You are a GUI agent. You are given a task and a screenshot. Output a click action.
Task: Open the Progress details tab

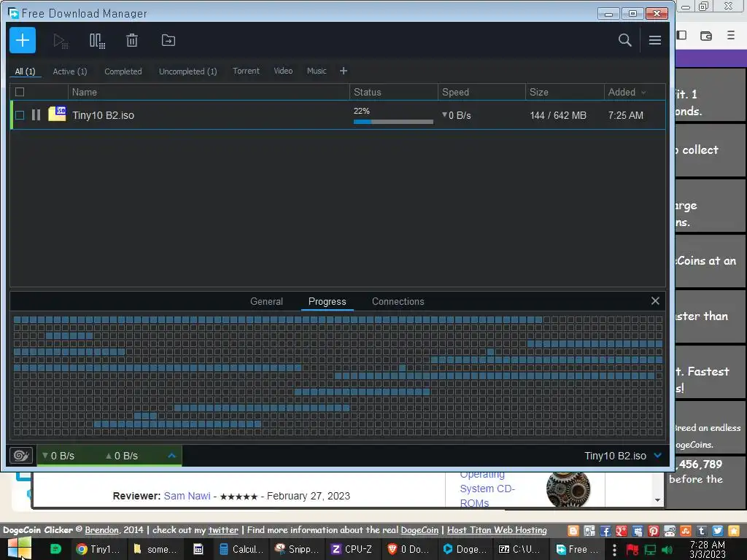[328, 301]
